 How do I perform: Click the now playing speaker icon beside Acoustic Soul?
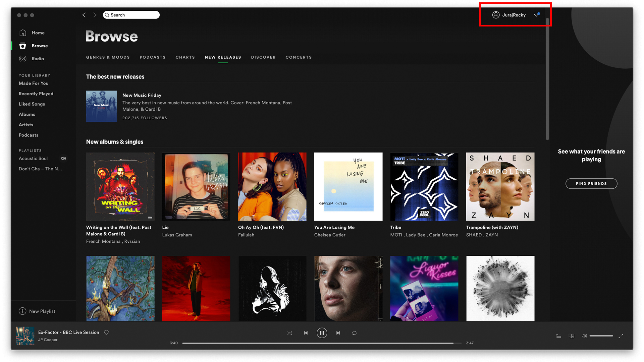[x=63, y=159]
